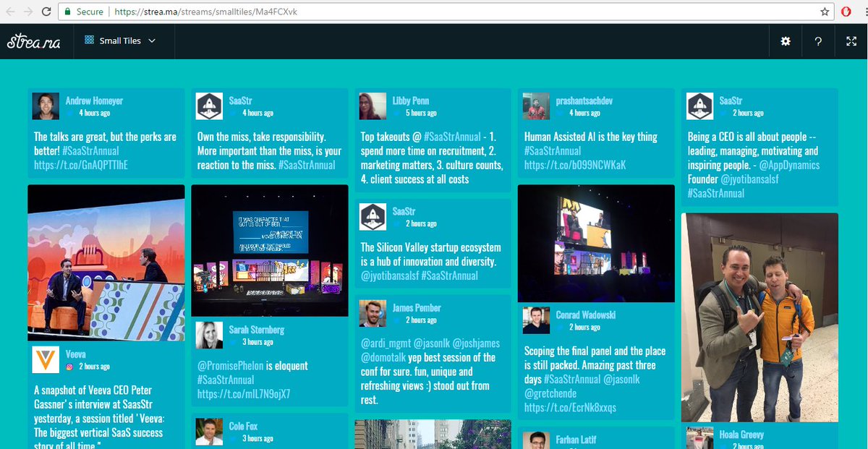The image size is (868, 449).
Task: Click Twitter icon under Sarah Sternberg
Action: coord(234,342)
